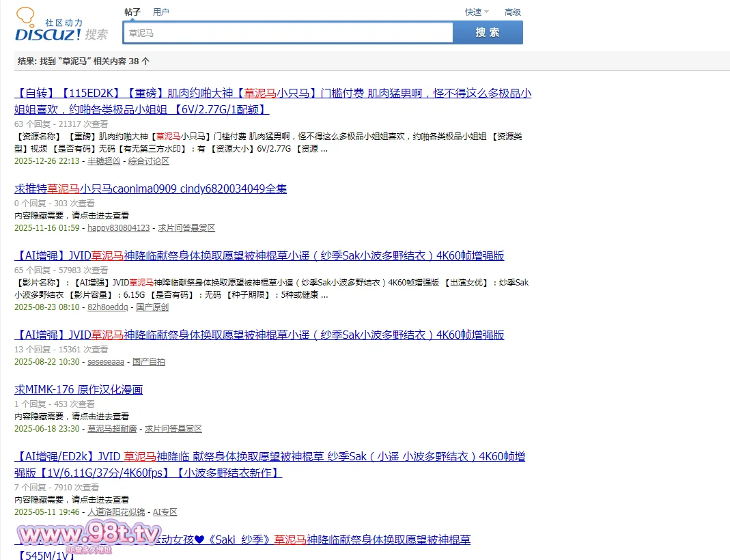Go to the 综合讨论区 forum section

148,161
